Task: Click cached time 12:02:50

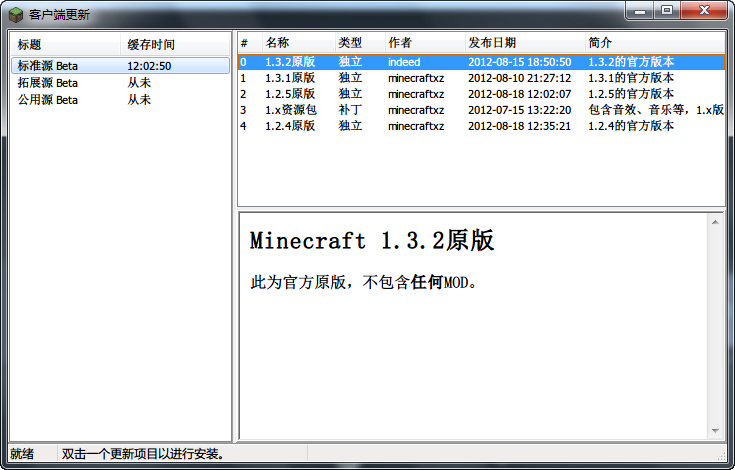Action: coord(149,66)
